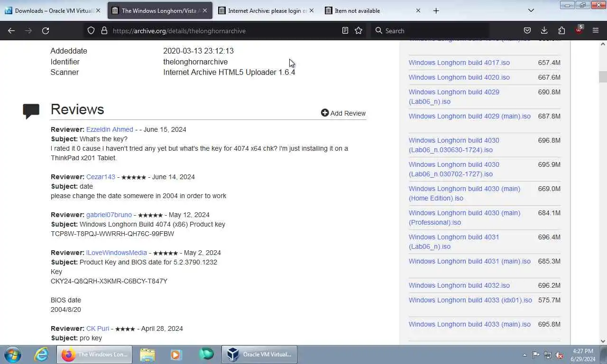This screenshot has height=364, width=607.
Task: Open the network tray icon
Action: tap(548, 355)
